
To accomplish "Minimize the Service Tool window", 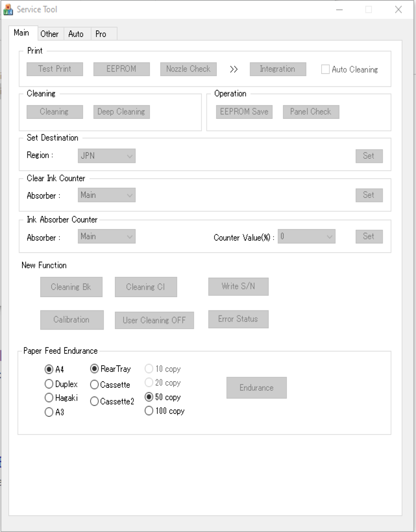I will coord(339,9).
